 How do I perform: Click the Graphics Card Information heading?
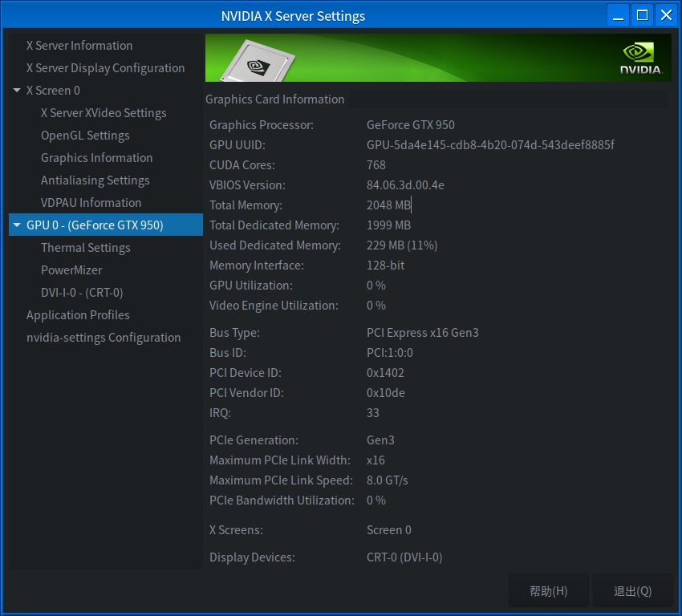click(x=274, y=99)
